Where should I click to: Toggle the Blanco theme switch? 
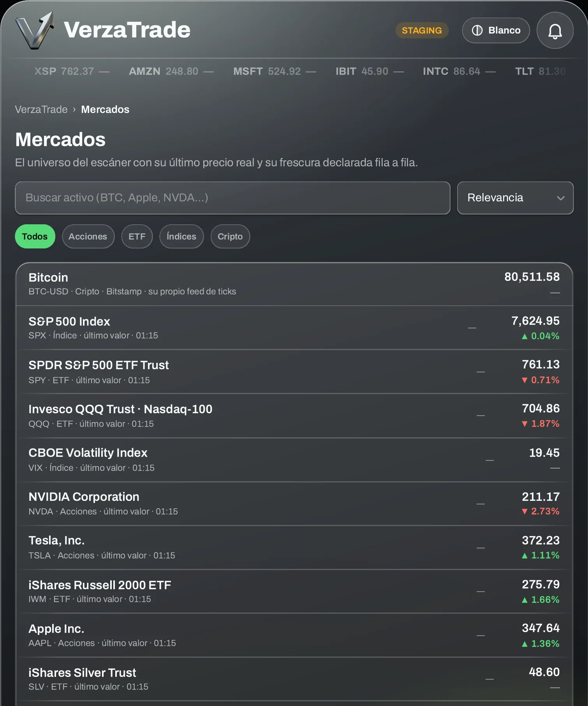[496, 30]
